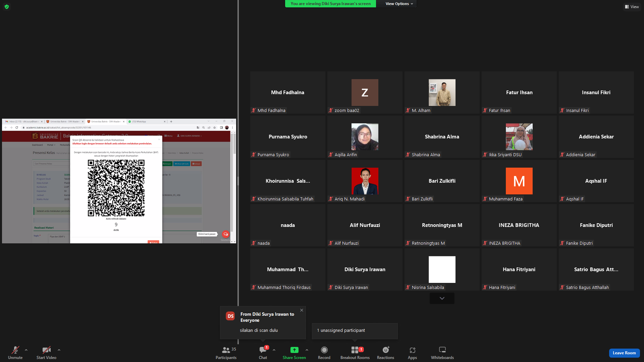Select Nisrina Salsabila's white avatar tile
The width and height of the screenshot is (644, 362).
(x=442, y=269)
